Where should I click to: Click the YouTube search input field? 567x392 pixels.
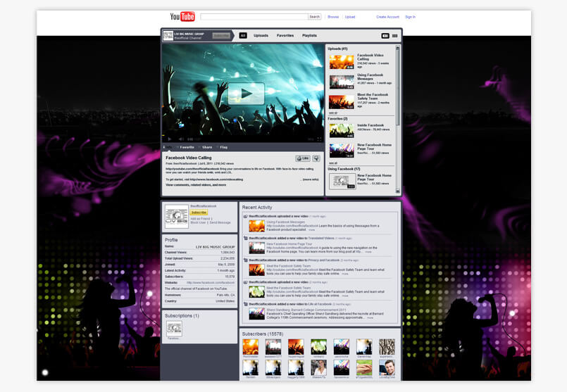click(254, 17)
